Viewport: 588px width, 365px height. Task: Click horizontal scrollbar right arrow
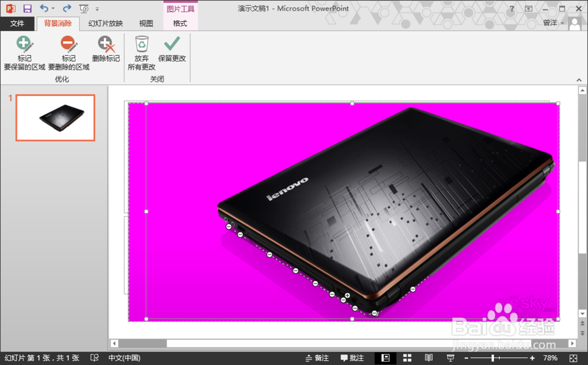point(572,343)
